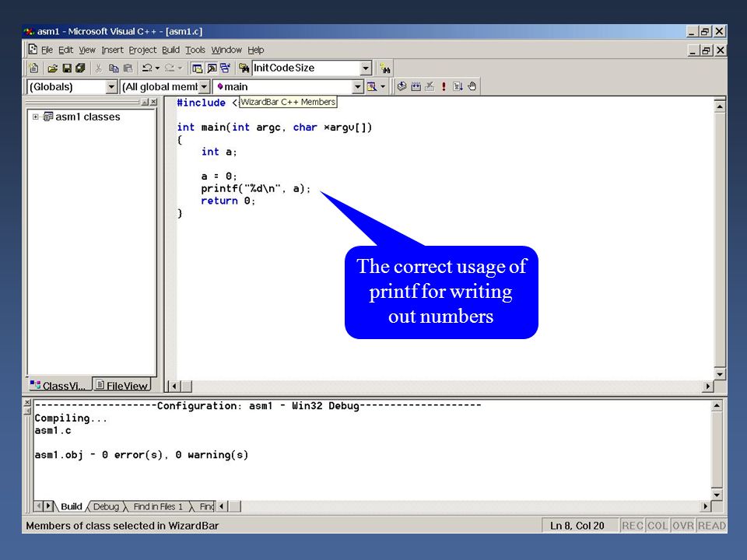The width and height of the screenshot is (747, 560).
Task: Click the Build icon
Action: pos(416,86)
